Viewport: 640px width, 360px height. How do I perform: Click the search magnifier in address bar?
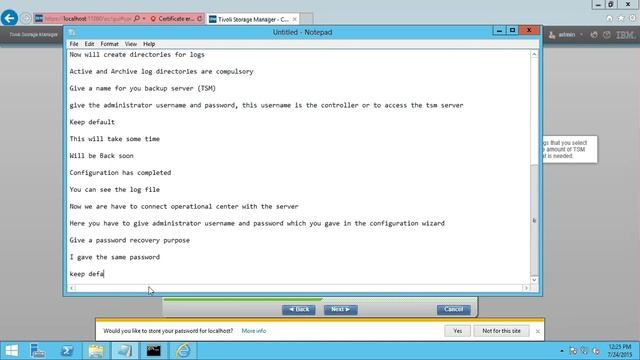[x=137, y=19]
